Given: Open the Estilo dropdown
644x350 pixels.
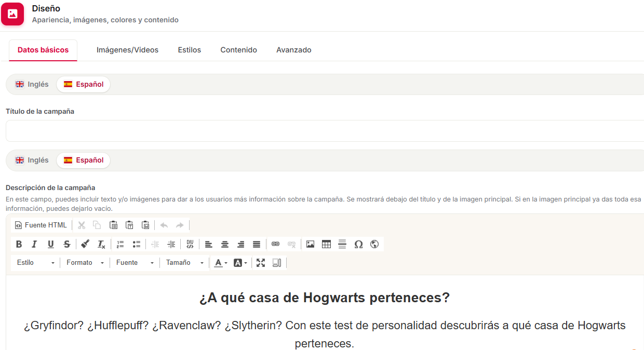Looking at the screenshot, I should pos(35,263).
